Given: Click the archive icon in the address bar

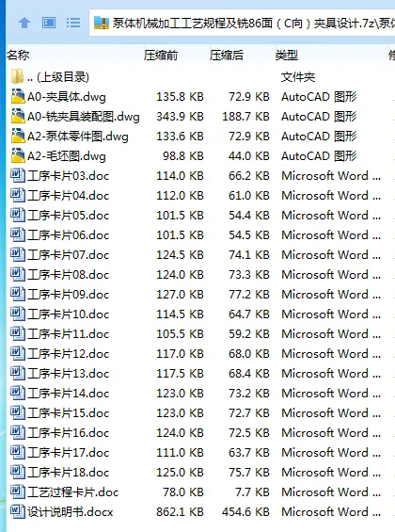Looking at the screenshot, I should pos(101,24).
